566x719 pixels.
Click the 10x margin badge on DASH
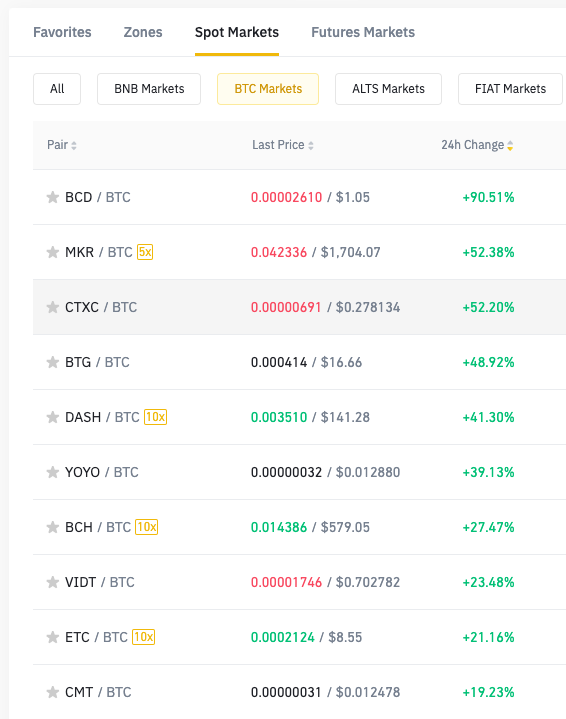[x=155, y=417]
